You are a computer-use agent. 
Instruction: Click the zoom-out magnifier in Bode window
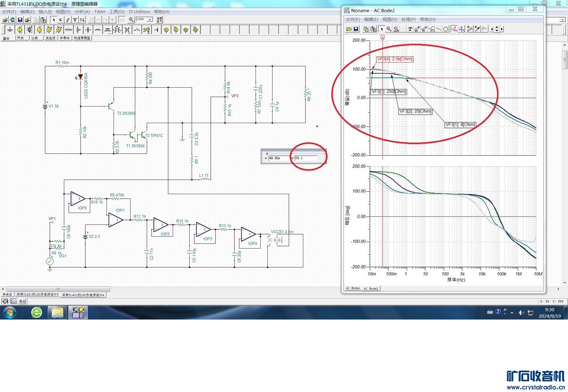click(396, 29)
